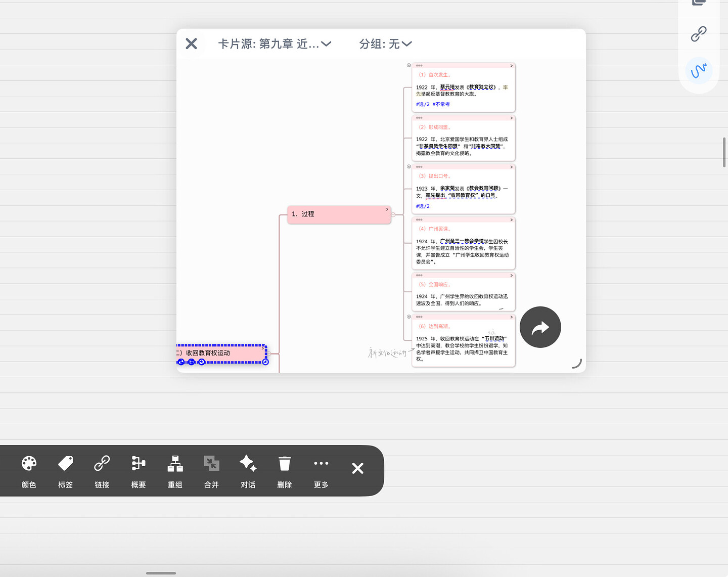Click the 合并 merge icon
Image resolution: width=728 pixels, height=577 pixels.
tap(211, 470)
